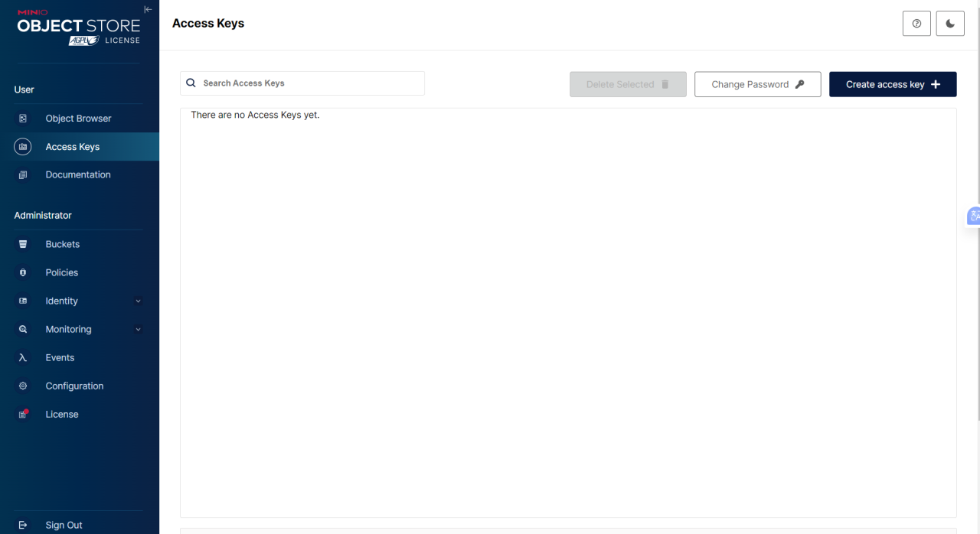The image size is (980, 534).
Task: Click the search magnifier icon
Action: pyautogui.click(x=191, y=83)
